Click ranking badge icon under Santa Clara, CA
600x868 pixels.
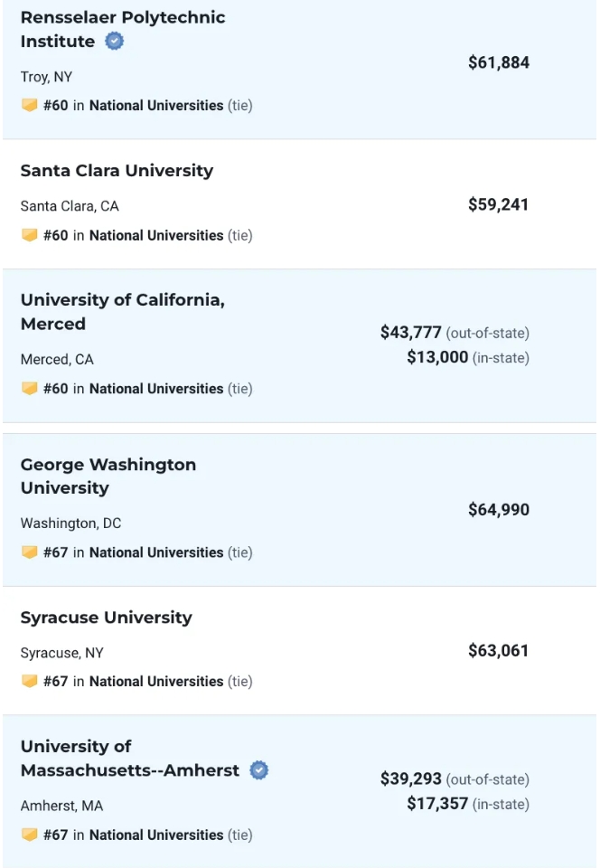coord(30,235)
